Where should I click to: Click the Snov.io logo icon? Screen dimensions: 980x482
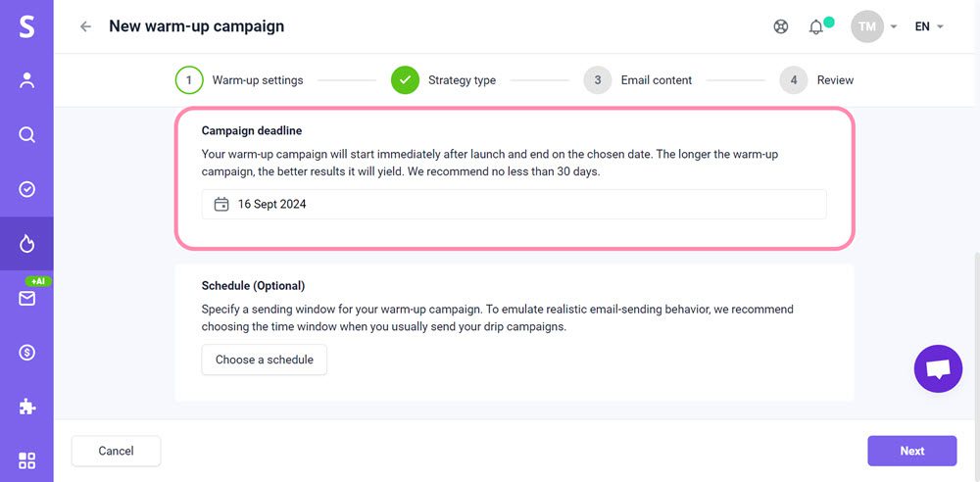coord(26,26)
